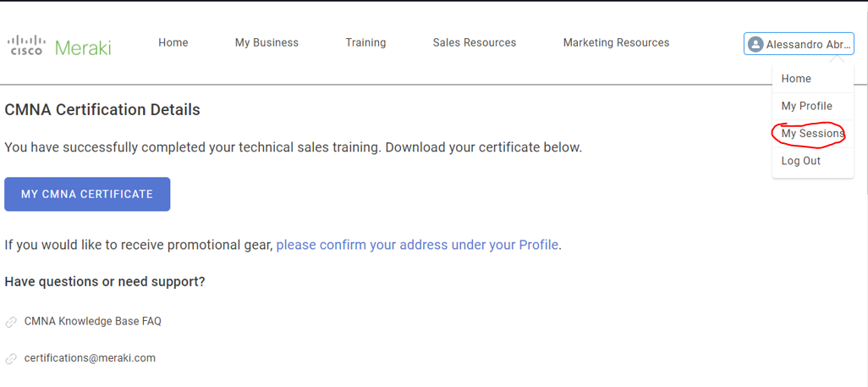Click link icon beside CMNA Knowledge Base FAQ
The width and height of the screenshot is (868, 387).
click(x=11, y=322)
